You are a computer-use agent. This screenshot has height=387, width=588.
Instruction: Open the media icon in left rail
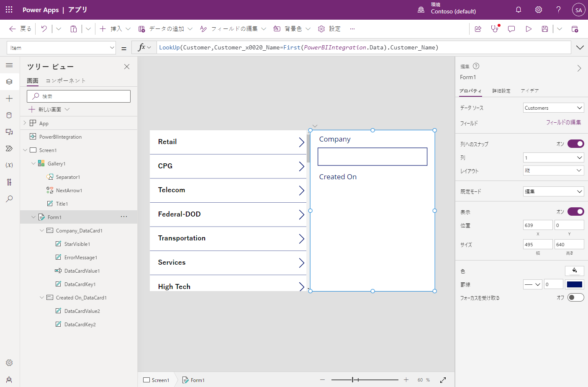click(x=9, y=132)
